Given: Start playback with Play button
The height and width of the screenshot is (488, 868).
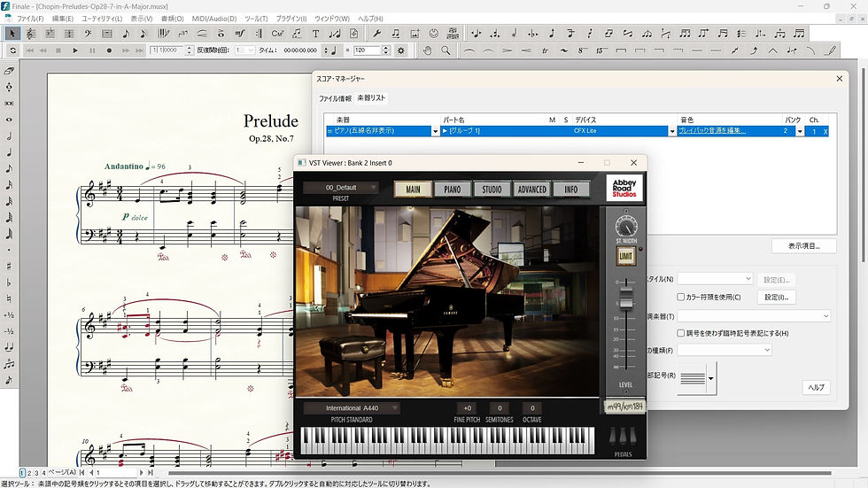Looking at the screenshot, I should point(75,50).
